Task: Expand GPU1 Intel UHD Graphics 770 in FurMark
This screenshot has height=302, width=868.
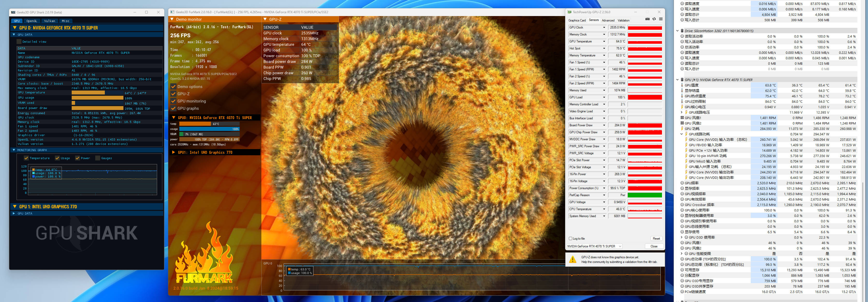Action: pos(174,152)
